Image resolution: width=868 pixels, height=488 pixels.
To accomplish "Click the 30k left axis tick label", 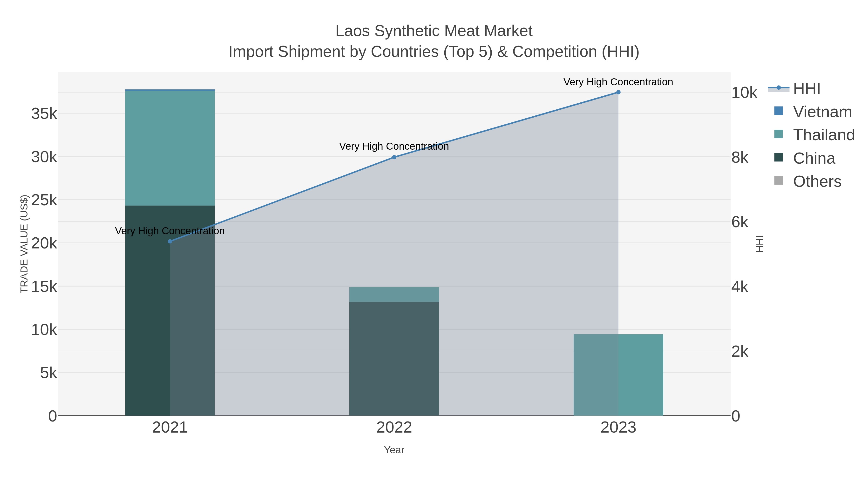I will [x=44, y=157].
